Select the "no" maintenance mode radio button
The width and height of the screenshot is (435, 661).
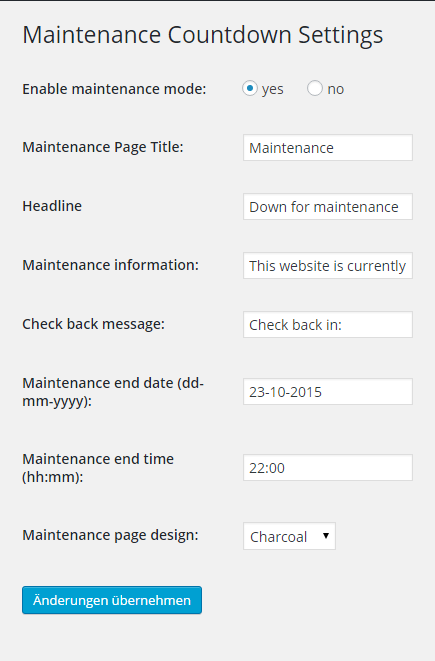(315, 89)
